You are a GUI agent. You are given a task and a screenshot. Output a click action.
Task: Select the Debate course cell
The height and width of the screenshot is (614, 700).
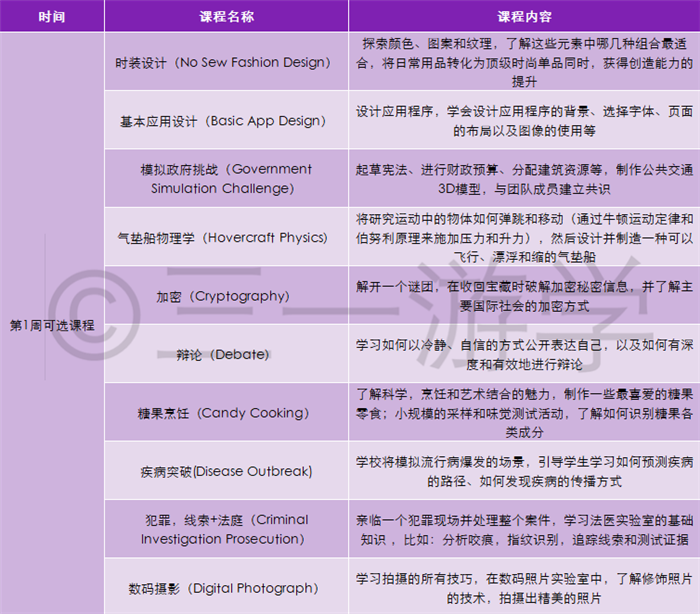click(226, 354)
